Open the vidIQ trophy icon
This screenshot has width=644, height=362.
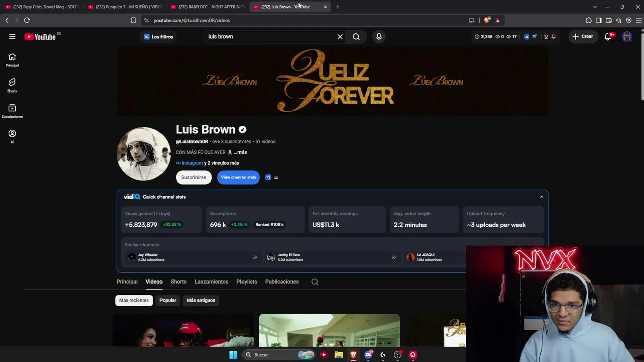[x=546, y=37]
